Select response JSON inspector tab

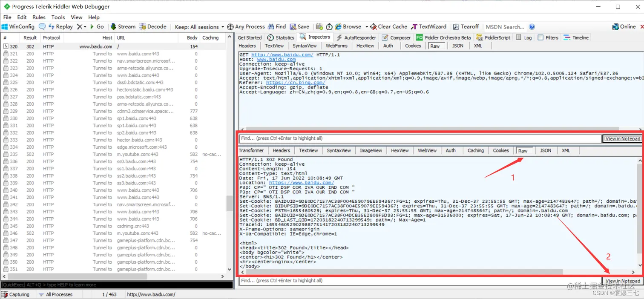click(x=546, y=150)
